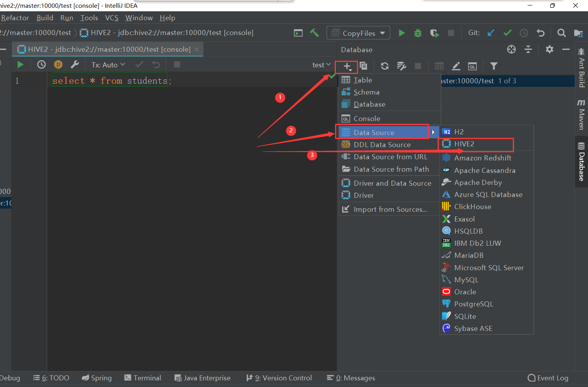Viewport: 588px width, 387px height.
Task: Open Search Everywhere magnifier icon
Action: (562, 33)
